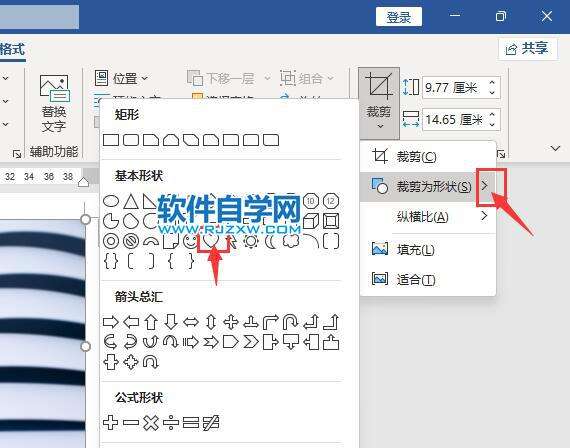Select the heart shape in basic shapes
Viewport: 570px width, 448px height.
click(x=210, y=240)
